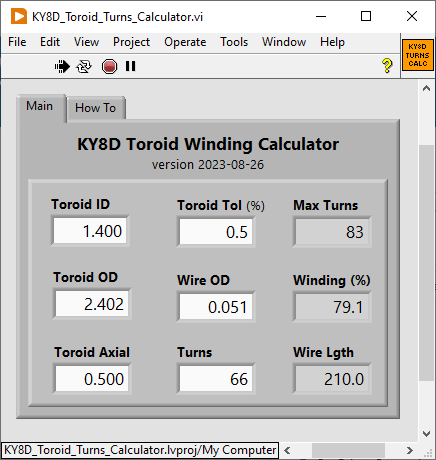Switch to the How To tab
The image size is (436, 460).
pos(96,108)
